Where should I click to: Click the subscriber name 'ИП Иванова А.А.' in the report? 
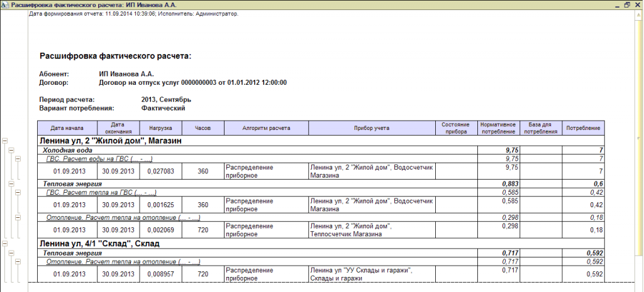(x=126, y=74)
